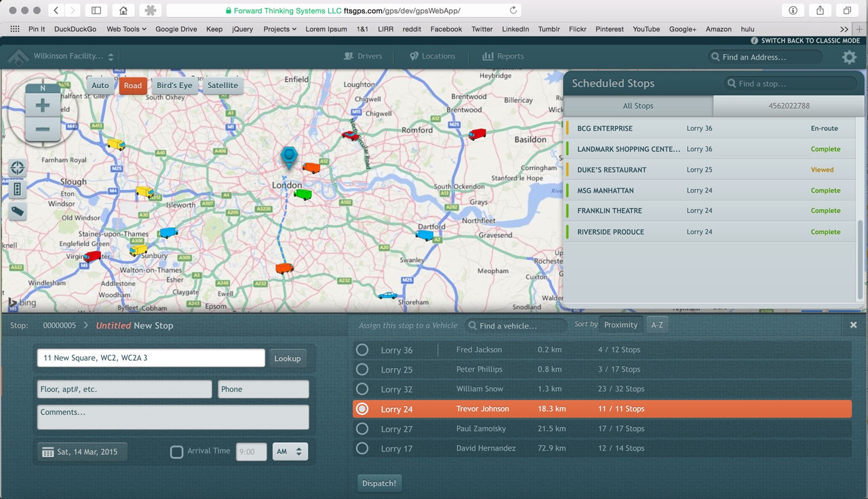Open the settings gear icon
Image resolution: width=868 pixels, height=499 pixels.
(849, 57)
